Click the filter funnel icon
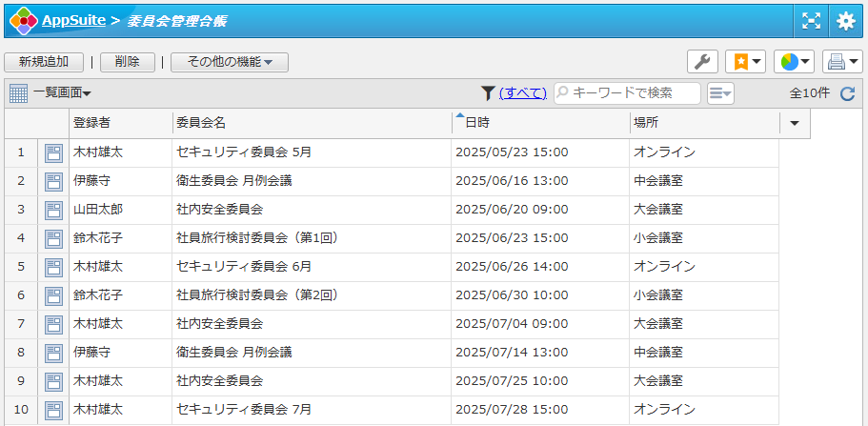The width and height of the screenshot is (868, 426). [488, 92]
